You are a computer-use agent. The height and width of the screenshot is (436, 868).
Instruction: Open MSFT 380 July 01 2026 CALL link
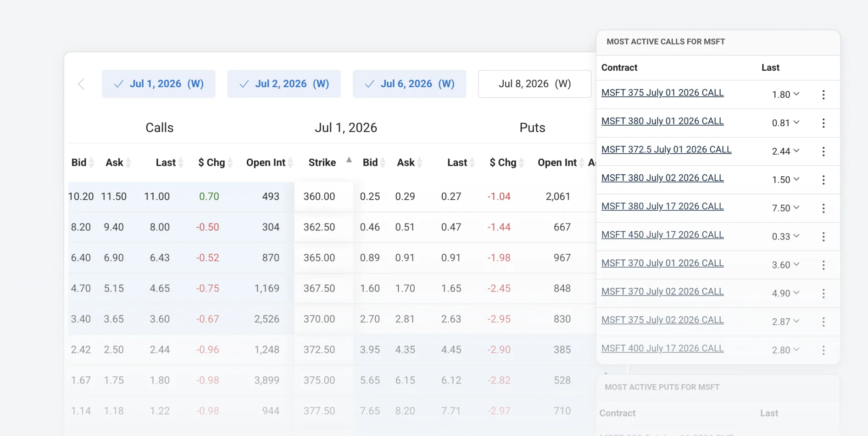pyautogui.click(x=662, y=121)
